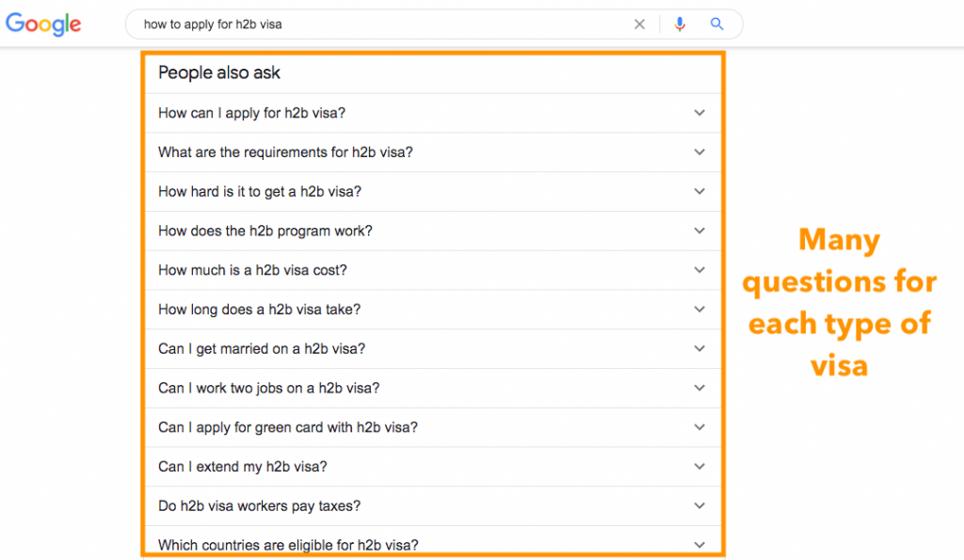Click the Google logo

click(43, 24)
